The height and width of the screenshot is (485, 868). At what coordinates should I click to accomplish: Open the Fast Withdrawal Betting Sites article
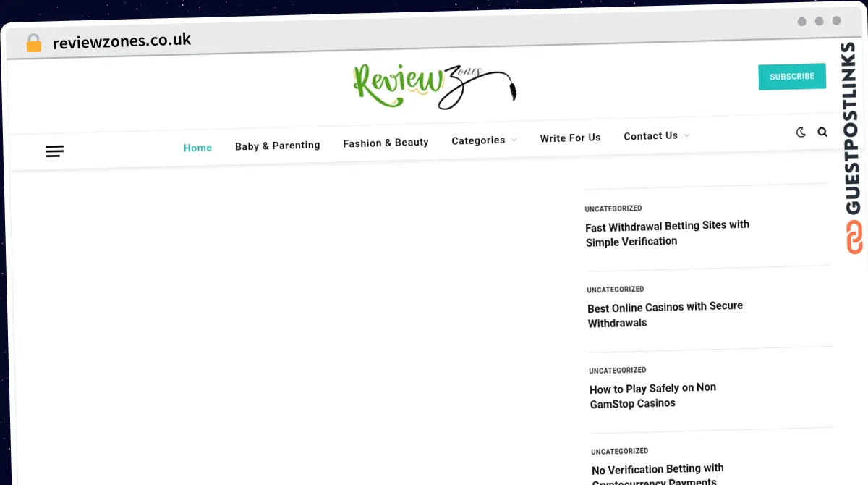click(x=667, y=233)
